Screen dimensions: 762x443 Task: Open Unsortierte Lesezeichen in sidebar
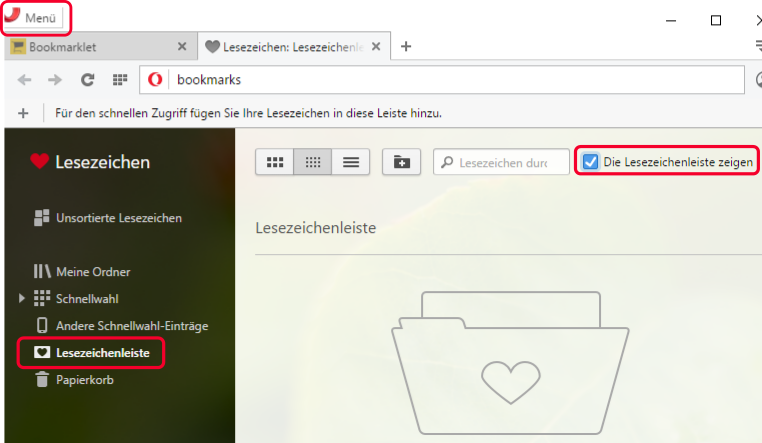(108, 218)
